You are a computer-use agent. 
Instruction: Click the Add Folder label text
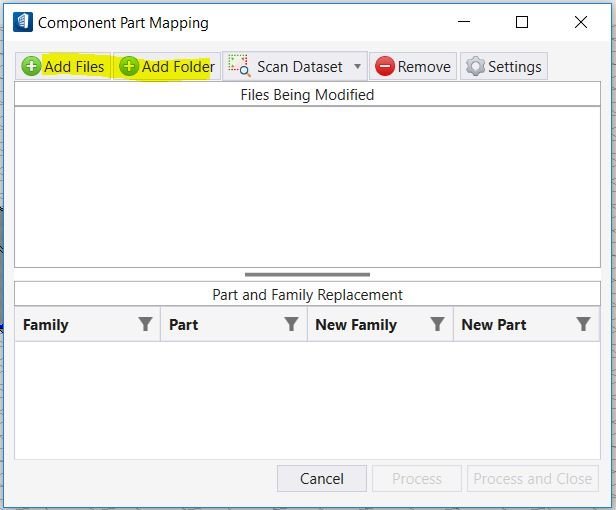point(178,66)
